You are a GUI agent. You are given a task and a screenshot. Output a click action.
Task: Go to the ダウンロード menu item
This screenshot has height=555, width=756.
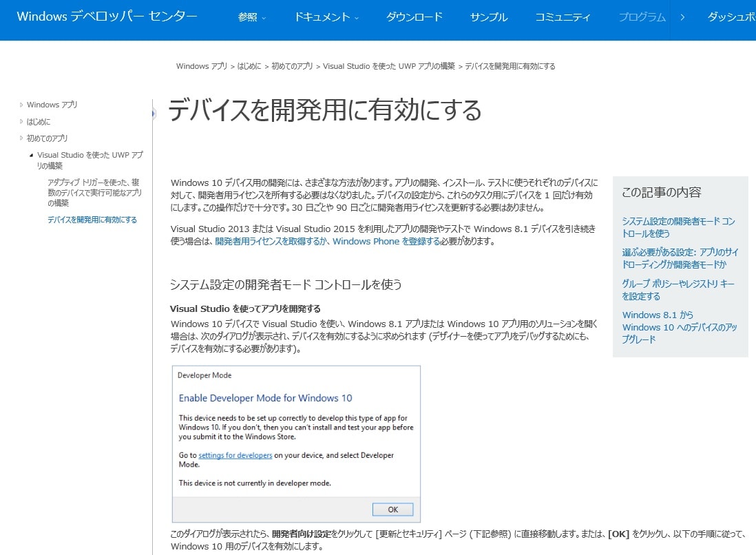pos(414,17)
